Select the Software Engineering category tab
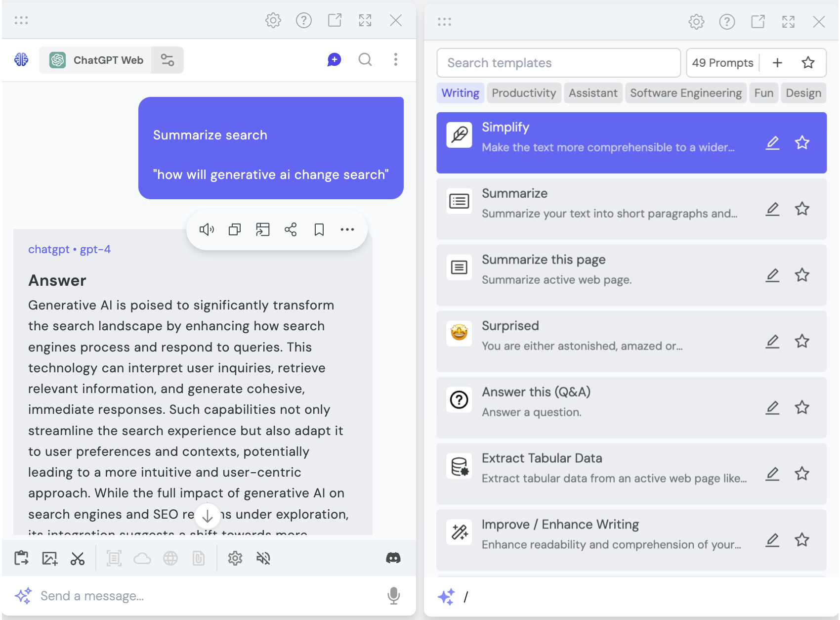The width and height of the screenshot is (840, 620). (686, 93)
